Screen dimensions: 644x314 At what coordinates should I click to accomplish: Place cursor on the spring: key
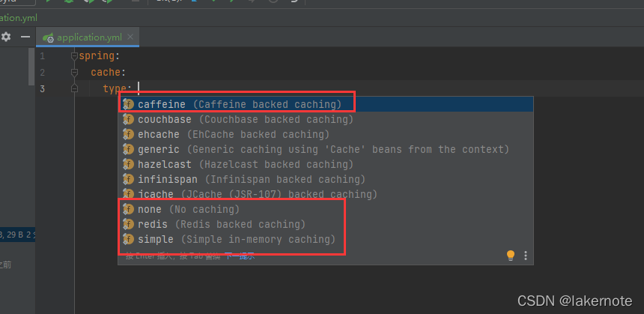99,56
